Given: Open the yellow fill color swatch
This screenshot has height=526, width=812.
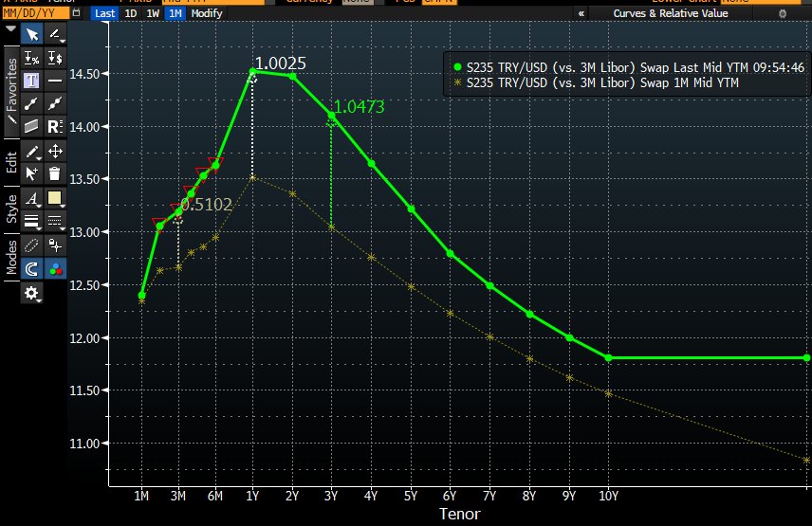Looking at the screenshot, I should 55,199.
